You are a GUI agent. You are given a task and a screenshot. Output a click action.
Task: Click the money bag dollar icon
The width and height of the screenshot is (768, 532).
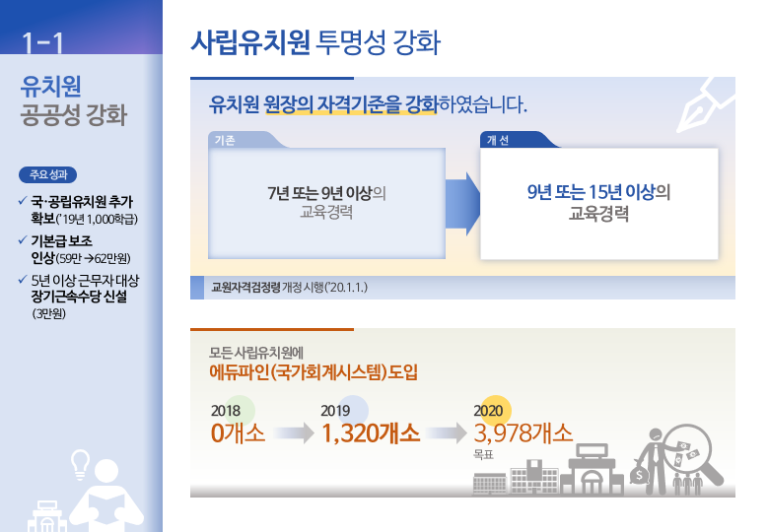639,474
